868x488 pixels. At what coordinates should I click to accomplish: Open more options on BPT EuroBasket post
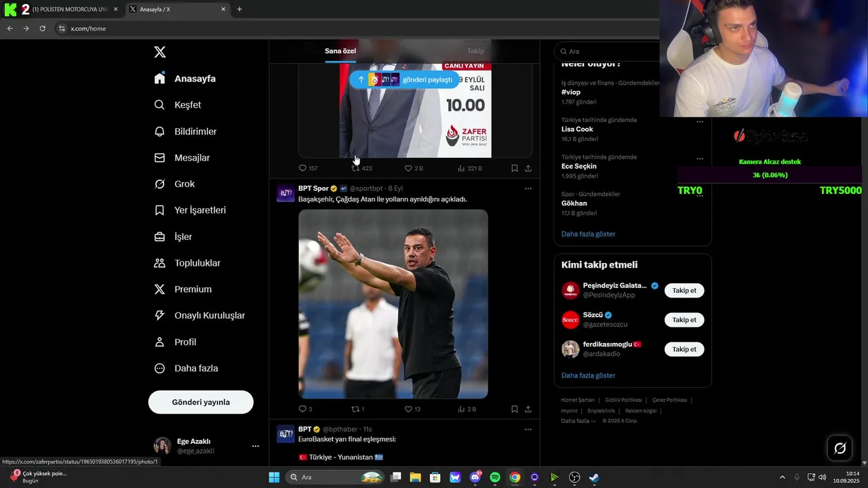coord(528,429)
